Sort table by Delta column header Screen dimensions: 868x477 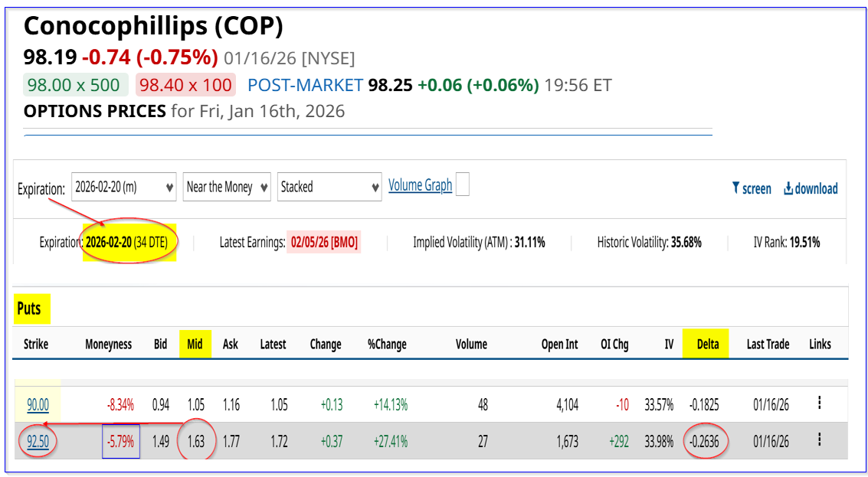click(x=707, y=344)
